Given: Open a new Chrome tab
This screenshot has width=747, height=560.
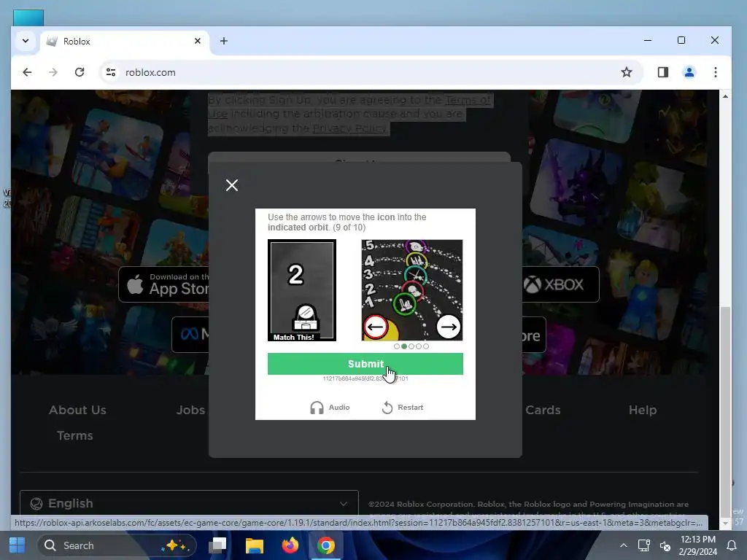Looking at the screenshot, I should tap(224, 41).
